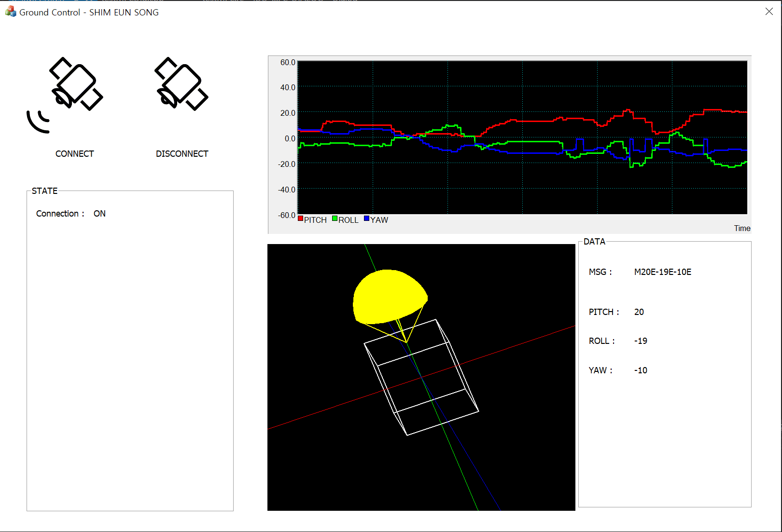Screen dimensions: 782x532
Task: Click the PITCH value 20
Action: [x=639, y=312]
